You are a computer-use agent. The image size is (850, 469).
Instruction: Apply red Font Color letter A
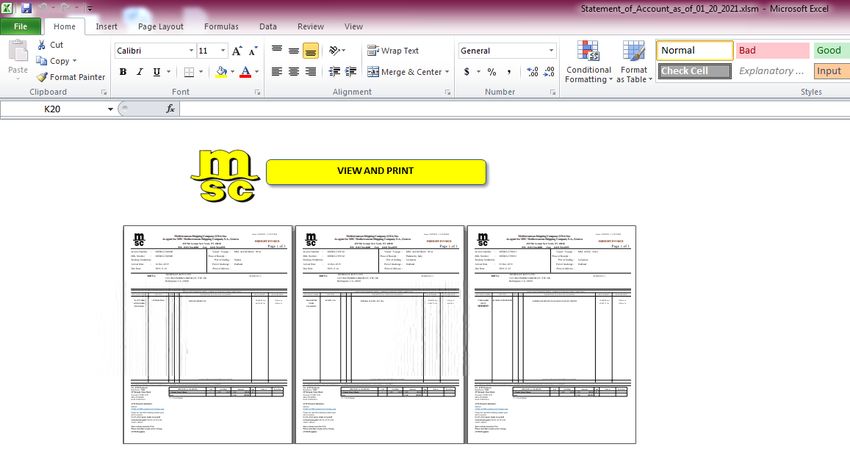246,72
